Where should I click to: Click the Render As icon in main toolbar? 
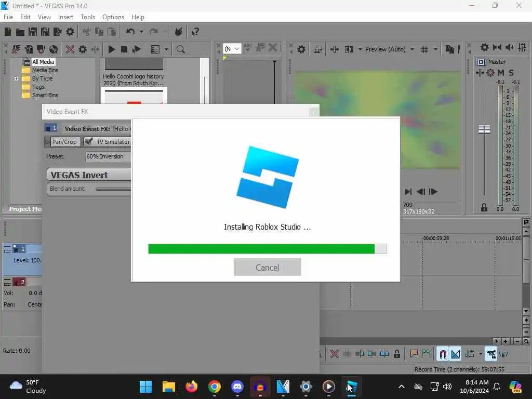57,32
